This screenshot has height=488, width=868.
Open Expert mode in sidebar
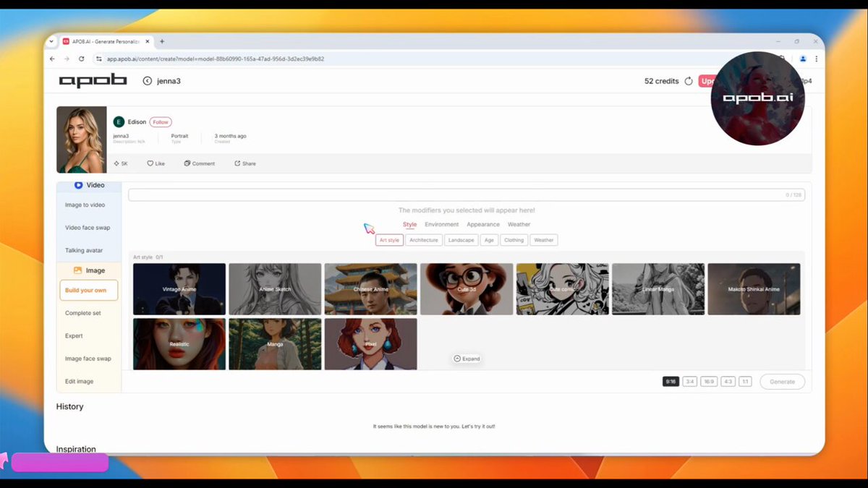click(74, 335)
